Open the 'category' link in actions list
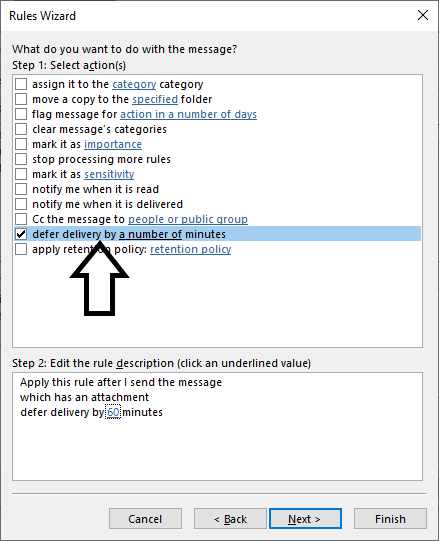 [x=134, y=85]
